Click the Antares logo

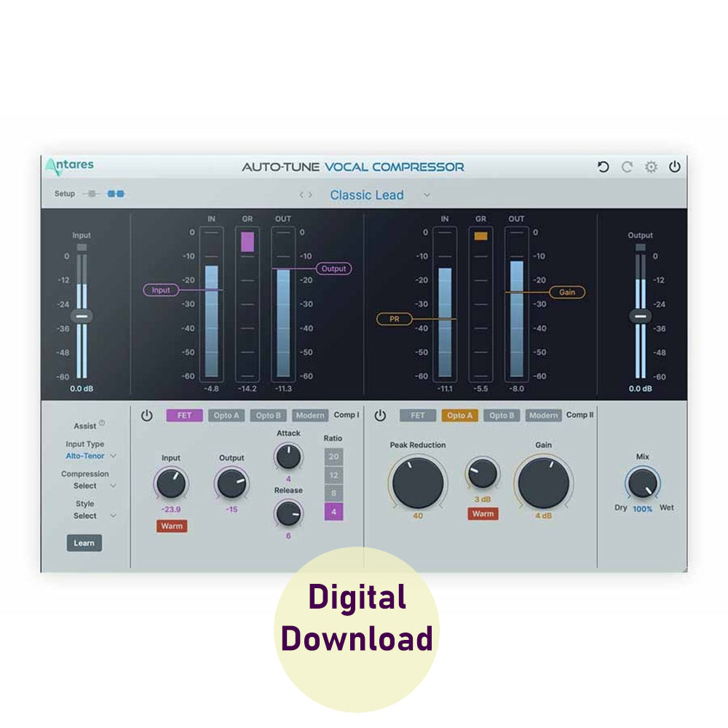pyautogui.click(x=70, y=166)
